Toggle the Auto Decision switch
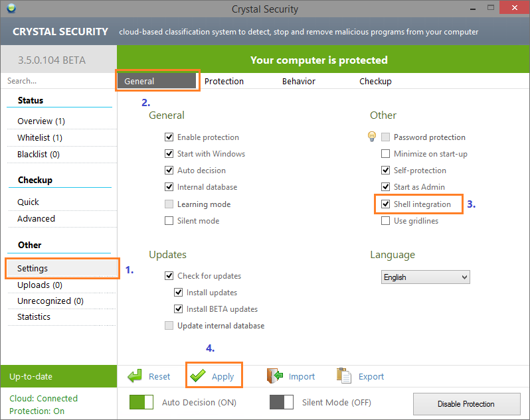The width and height of the screenshot is (530, 420). click(x=141, y=403)
